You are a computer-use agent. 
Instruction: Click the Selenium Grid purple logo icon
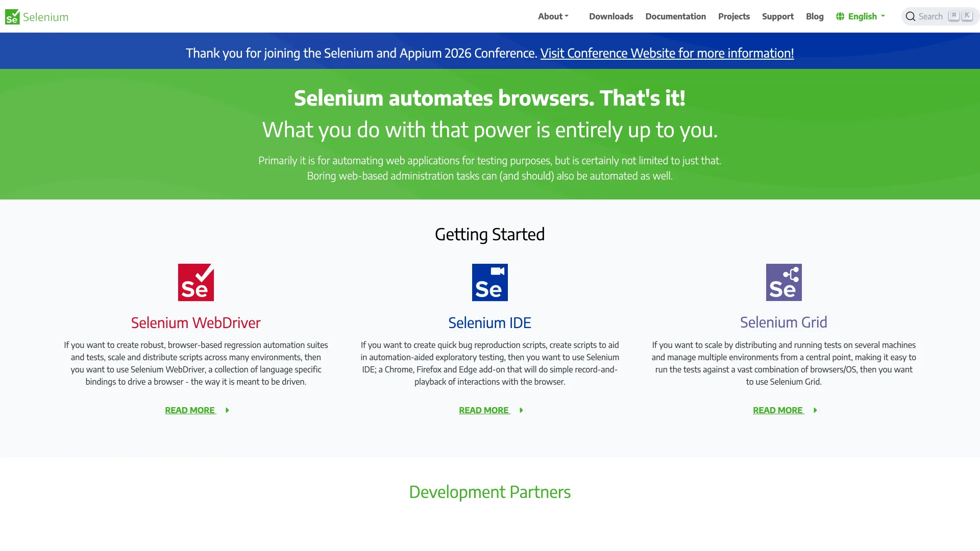pos(784,282)
